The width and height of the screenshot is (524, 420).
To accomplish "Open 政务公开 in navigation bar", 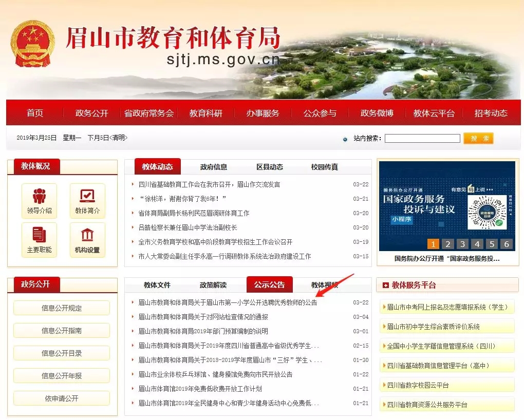I will click(x=91, y=113).
